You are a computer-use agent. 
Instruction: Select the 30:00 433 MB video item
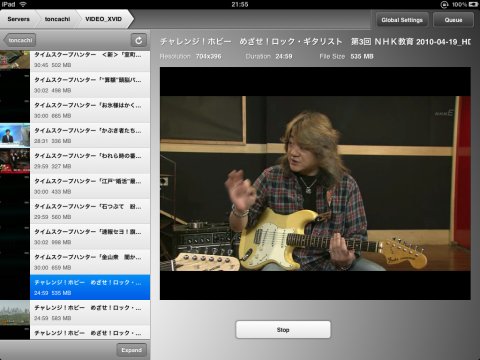90,186
